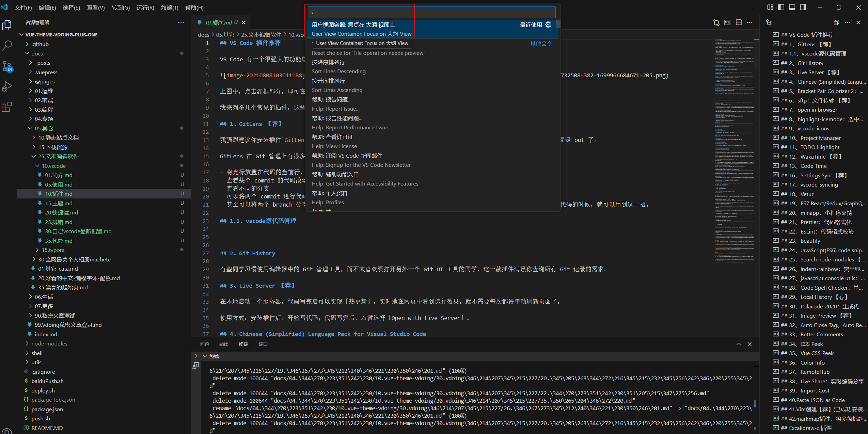The width and height of the screenshot is (868, 434).
Task: Close the bottom terminal panel
Action: (749, 344)
